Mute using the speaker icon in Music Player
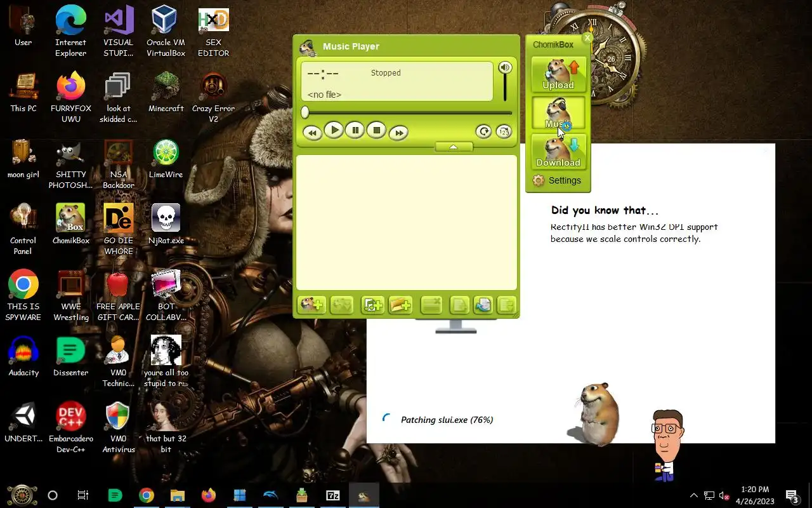 pyautogui.click(x=505, y=67)
